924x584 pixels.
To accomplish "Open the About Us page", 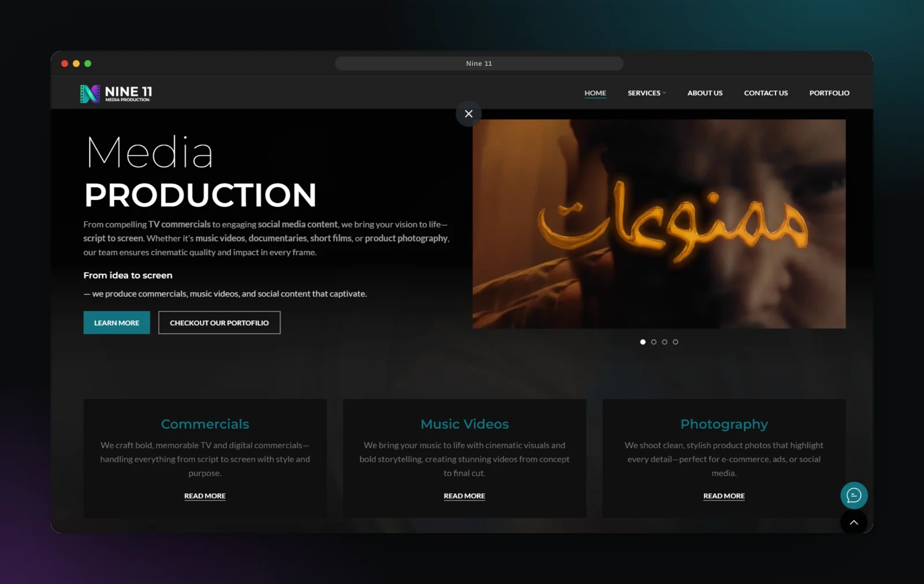I will coord(705,93).
